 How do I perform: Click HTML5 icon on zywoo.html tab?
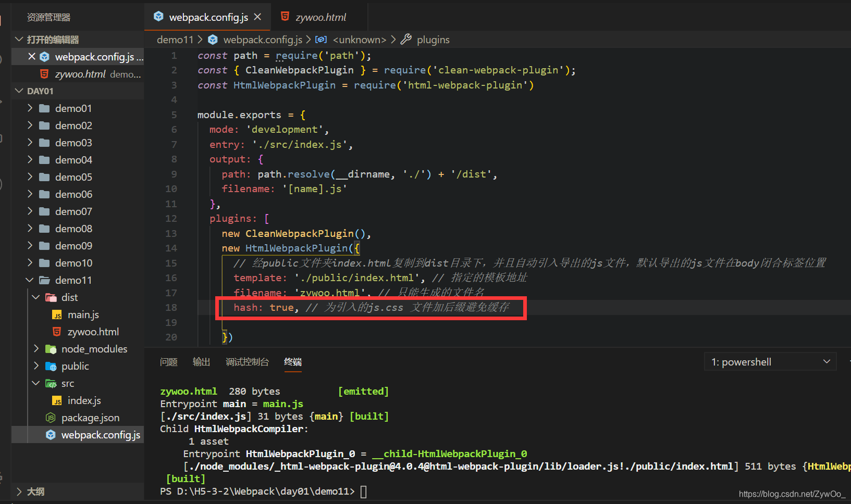285,17
